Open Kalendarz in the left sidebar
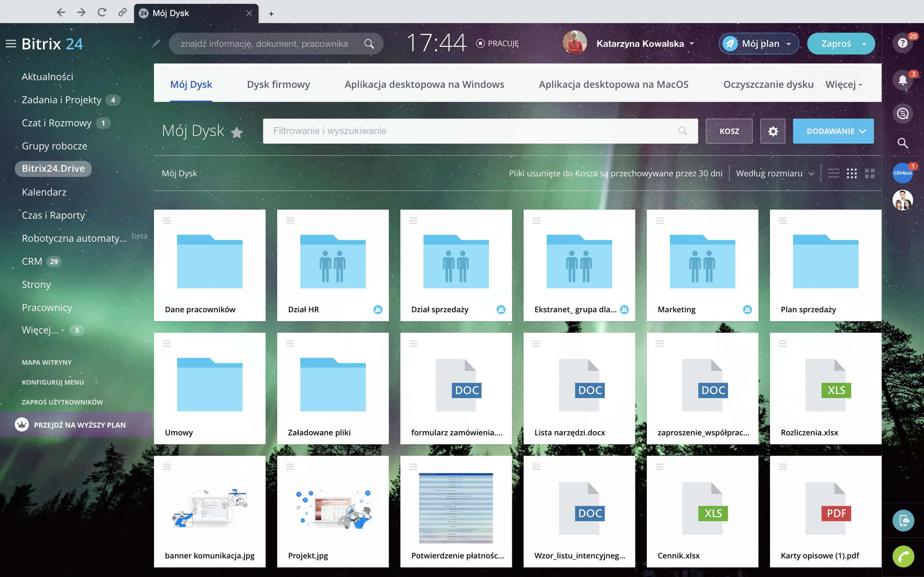Viewport: 924px width, 577px height. (x=44, y=192)
